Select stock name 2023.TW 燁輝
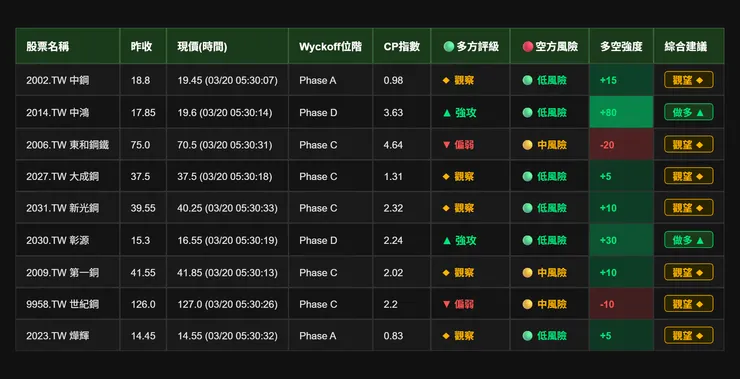This screenshot has width=740, height=379. (58, 336)
